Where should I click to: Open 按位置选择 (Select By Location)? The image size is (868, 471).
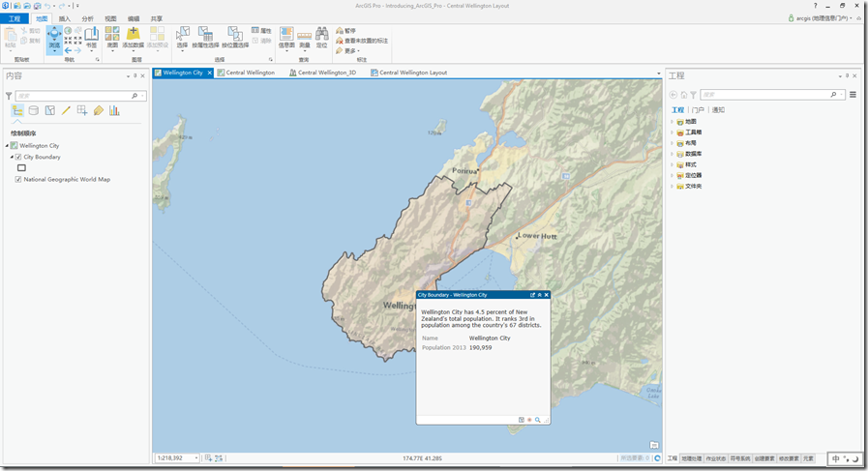tap(235, 38)
